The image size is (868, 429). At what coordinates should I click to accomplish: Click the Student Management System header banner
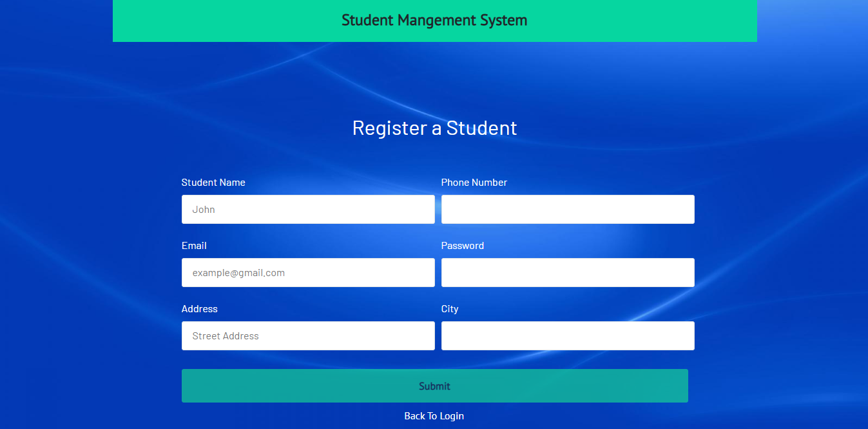pos(434,21)
